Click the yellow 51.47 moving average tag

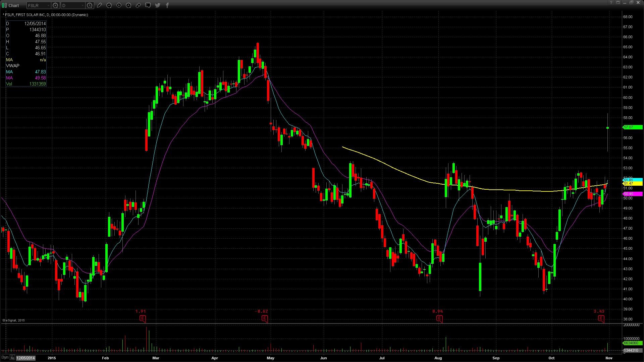[x=633, y=184]
